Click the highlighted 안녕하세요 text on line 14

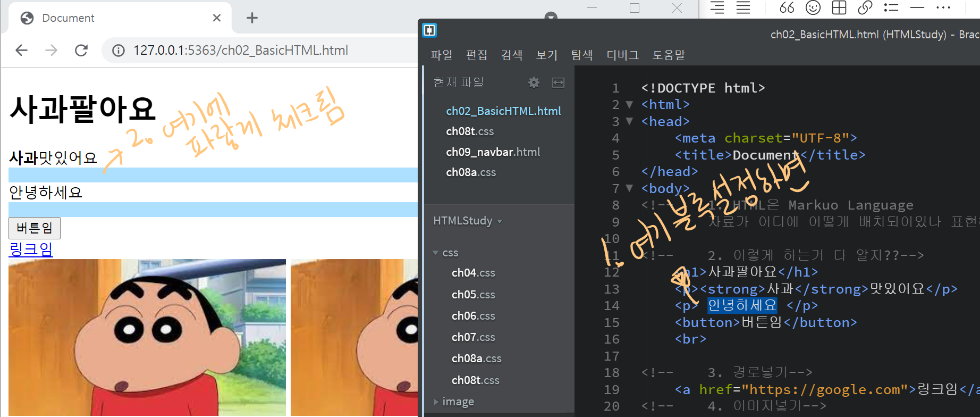(x=742, y=305)
